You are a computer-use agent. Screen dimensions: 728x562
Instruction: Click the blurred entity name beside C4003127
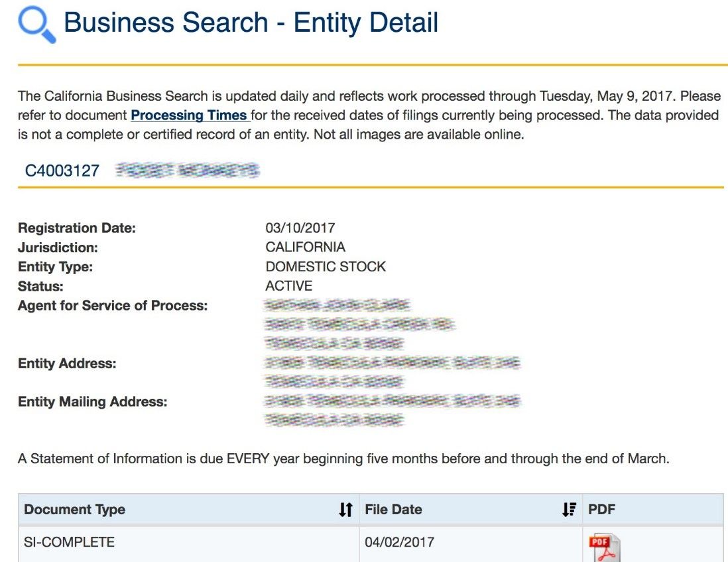188,171
